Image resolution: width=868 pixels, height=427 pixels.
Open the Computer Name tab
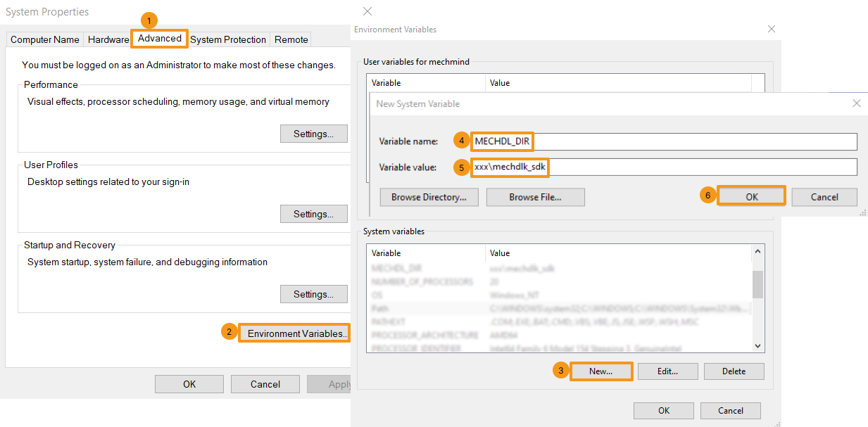(x=45, y=39)
